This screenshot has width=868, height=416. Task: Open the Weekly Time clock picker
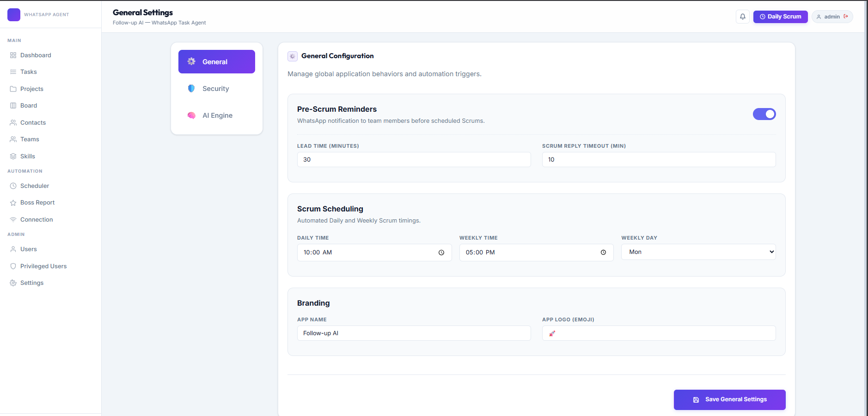pyautogui.click(x=604, y=253)
